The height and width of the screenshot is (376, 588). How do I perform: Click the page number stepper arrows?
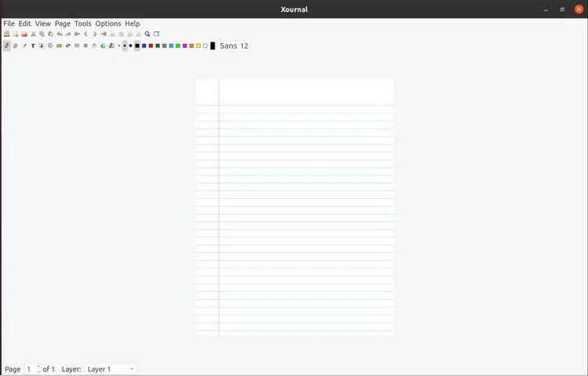click(x=38, y=369)
